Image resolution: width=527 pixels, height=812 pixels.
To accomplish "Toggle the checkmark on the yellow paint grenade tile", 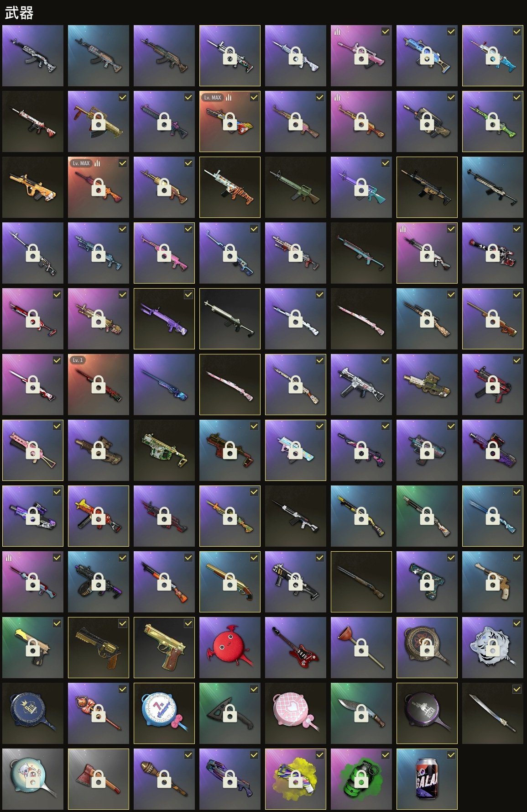I will [x=319, y=755].
